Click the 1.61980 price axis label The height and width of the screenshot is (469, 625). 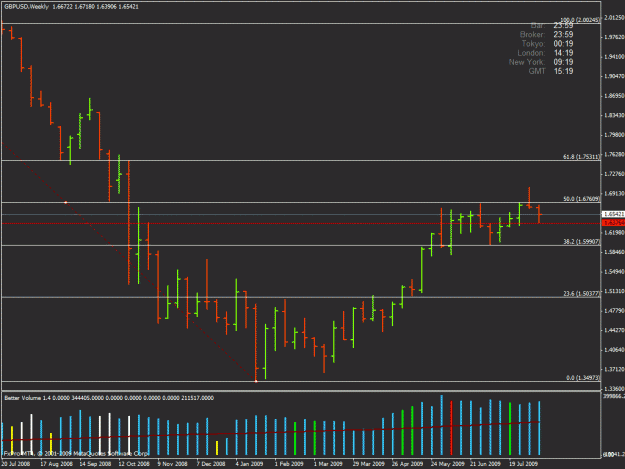click(x=614, y=232)
